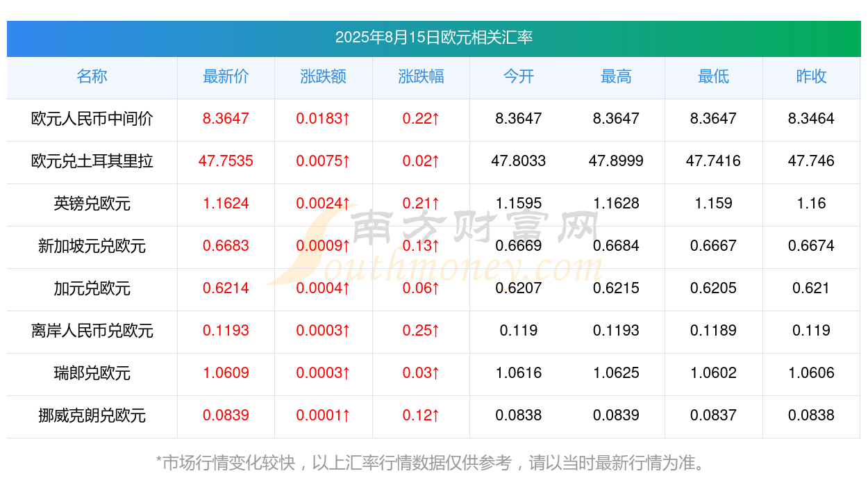Select the 欧元兑土耳其里拉 row name

tap(92, 161)
